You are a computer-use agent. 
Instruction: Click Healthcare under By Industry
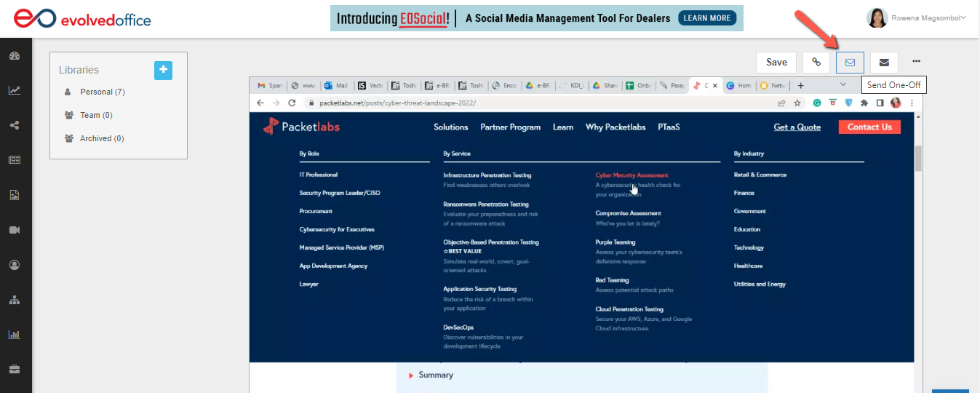click(x=749, y=266)
